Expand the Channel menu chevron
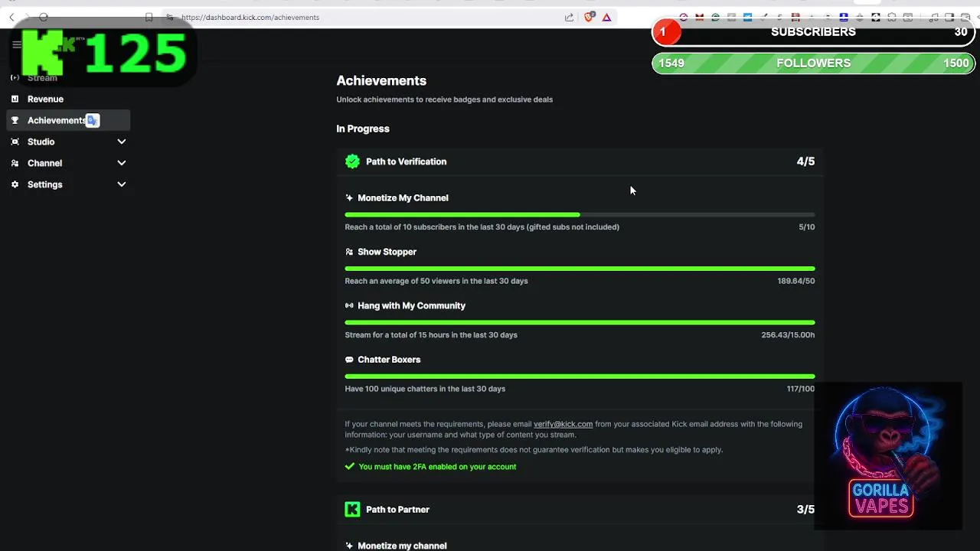The image size is (980, 551). 121,163
